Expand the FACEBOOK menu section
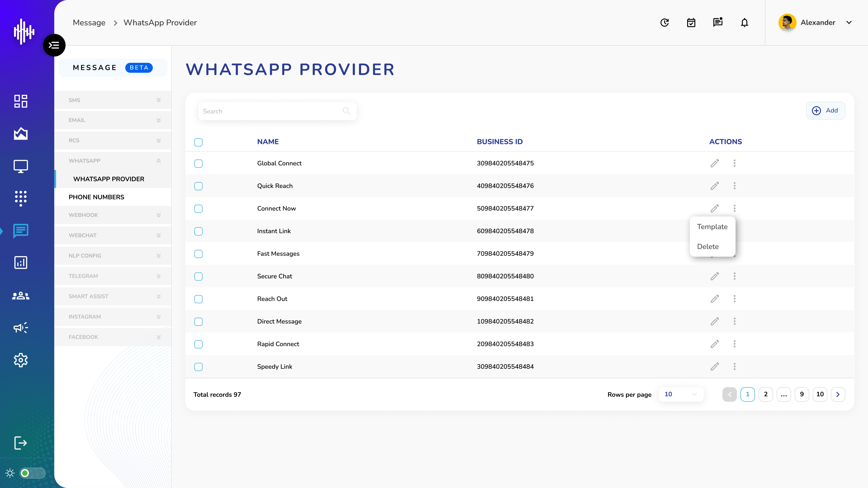Image resolution: width=868 pixels, height=488 pixels. tap(113, 337)
